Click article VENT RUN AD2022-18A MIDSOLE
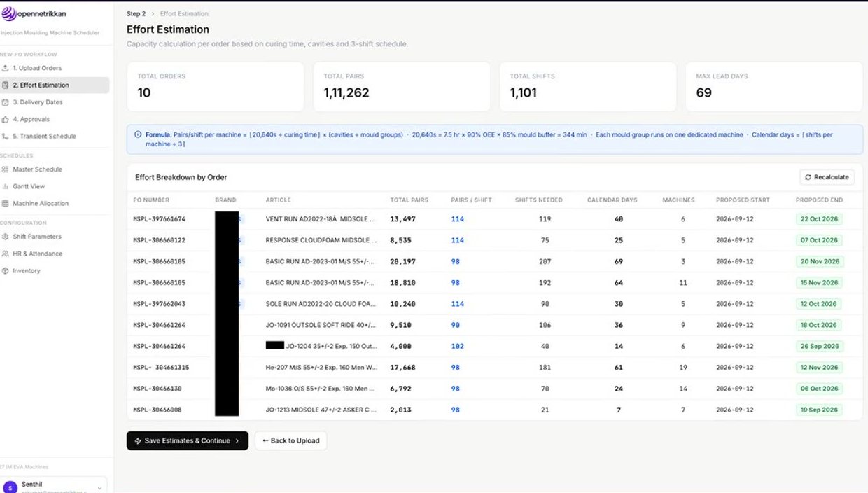The image size is (868, 493). [322, 219]
